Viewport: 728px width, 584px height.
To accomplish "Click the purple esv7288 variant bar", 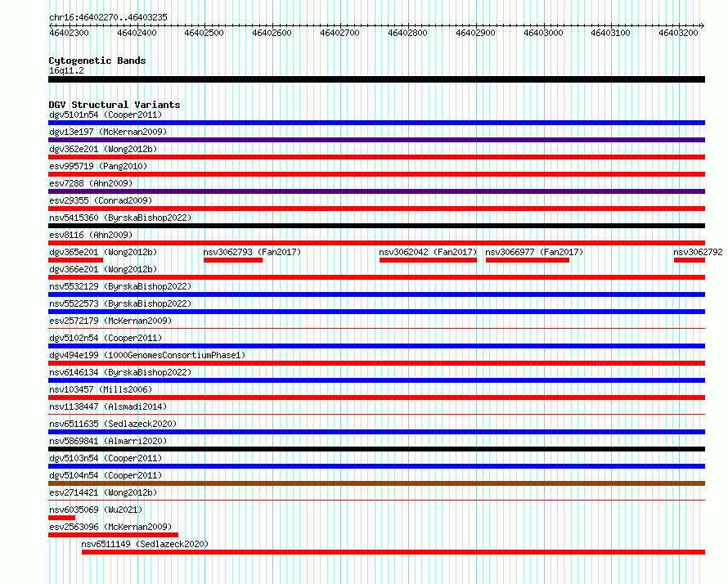I will [376, 191].
